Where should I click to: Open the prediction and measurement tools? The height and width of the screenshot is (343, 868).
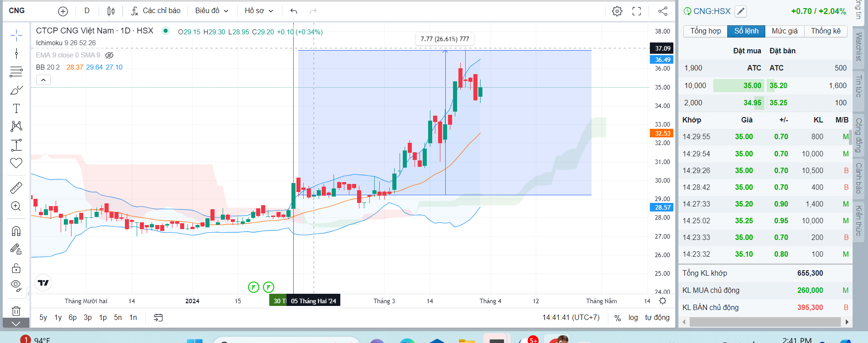coord(16,145)
